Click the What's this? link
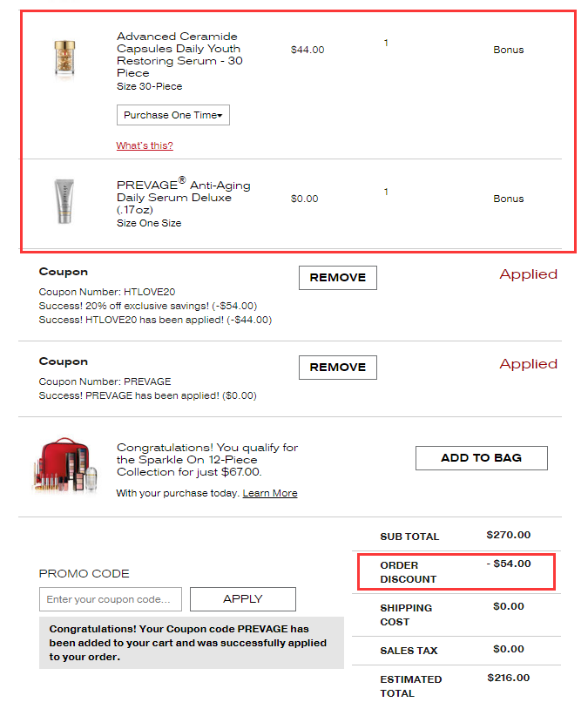 [x=145, y=145]
